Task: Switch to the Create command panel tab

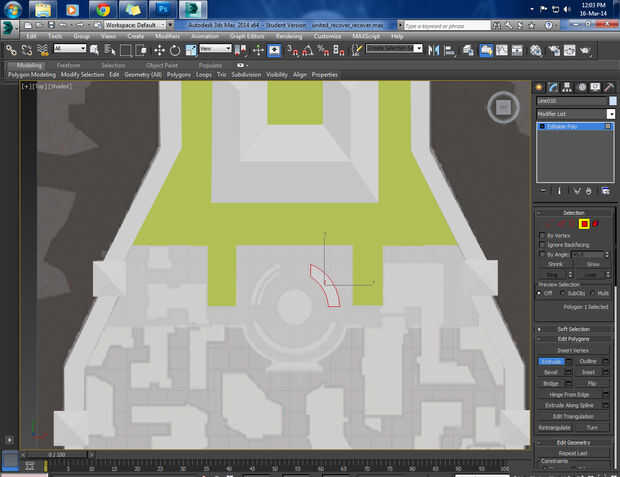Action: 539,87
